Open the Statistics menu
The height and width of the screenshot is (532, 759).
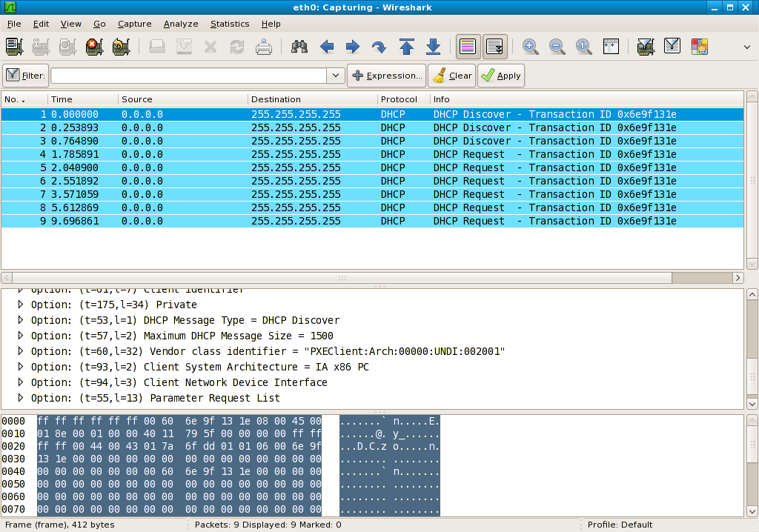click(x=230, y=24)
